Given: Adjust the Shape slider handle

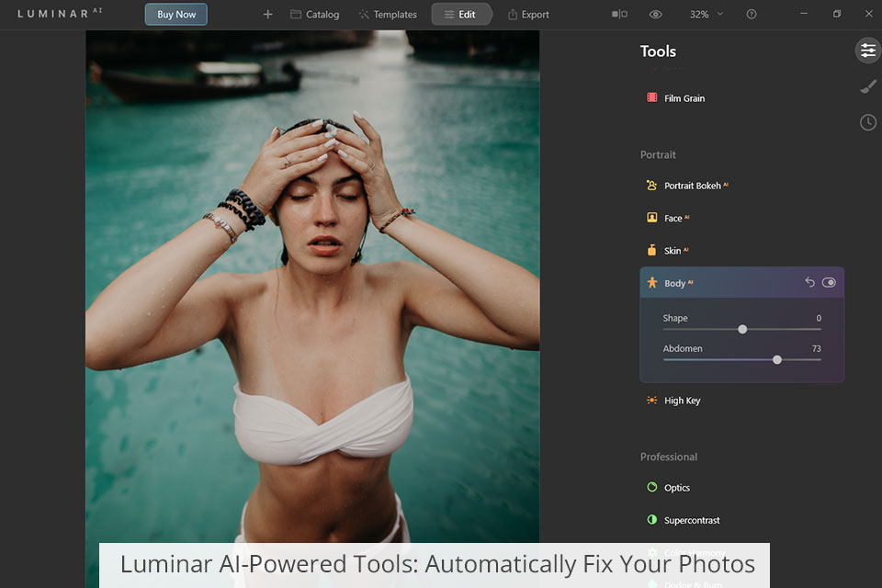Looking at the screenshot, I should point(742,329).
